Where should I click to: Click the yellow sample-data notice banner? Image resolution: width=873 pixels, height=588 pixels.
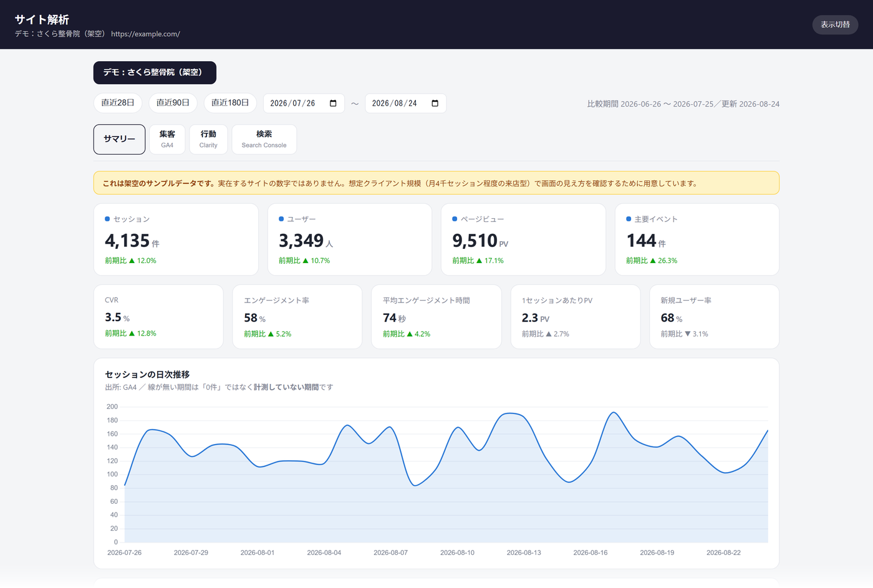436,183
